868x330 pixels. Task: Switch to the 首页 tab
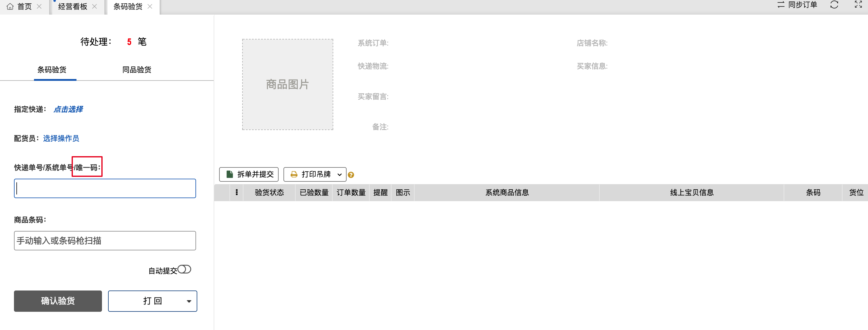(24, 6)
